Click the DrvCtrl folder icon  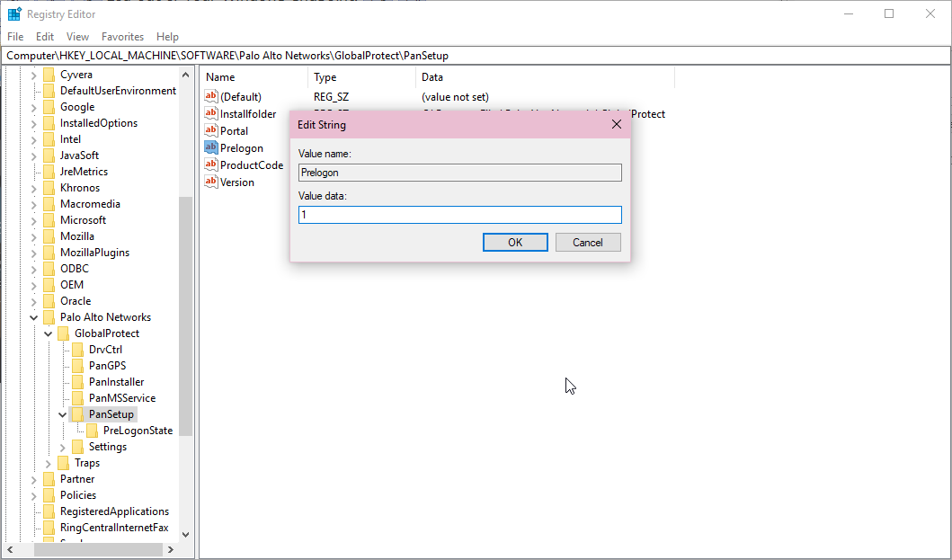point(77,350)
